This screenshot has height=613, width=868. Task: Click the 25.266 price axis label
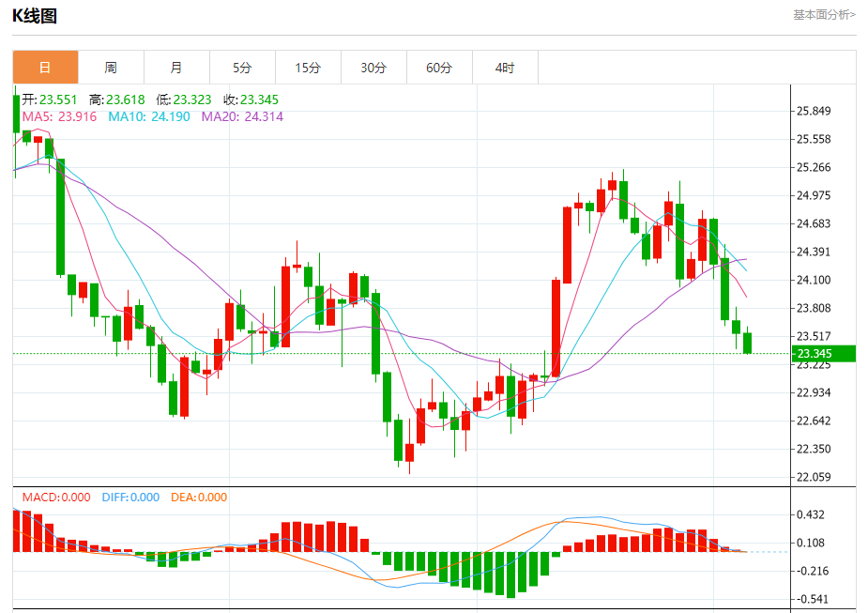[x=814, y=167]
